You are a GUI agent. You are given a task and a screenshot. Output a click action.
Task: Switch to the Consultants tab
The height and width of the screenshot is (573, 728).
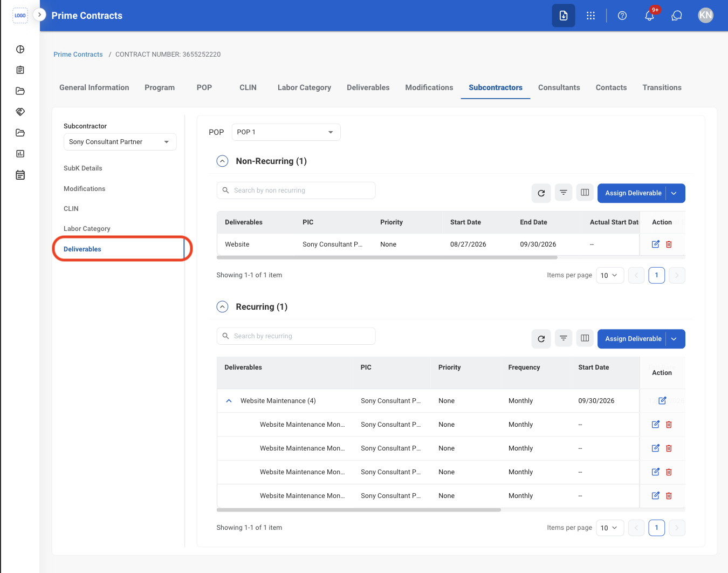click(559, 87)
